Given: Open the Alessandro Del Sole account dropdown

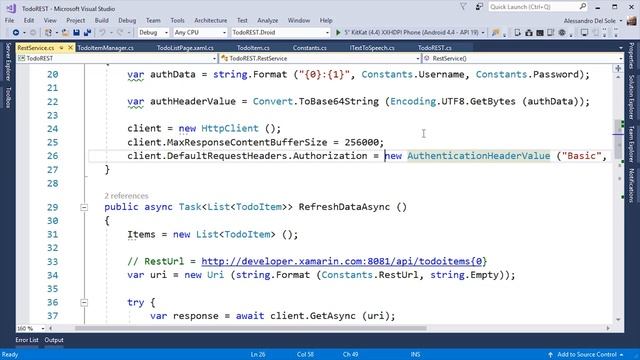Looking at the screenshot, I should [593, 20].
